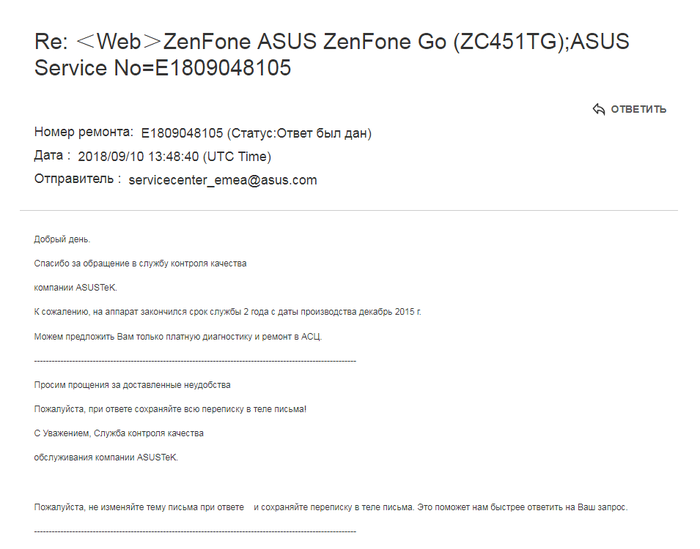Click the Просим прощения apology line
This screenshot has height=549, width=700.
pyautogui.click(x=132, y=385)
